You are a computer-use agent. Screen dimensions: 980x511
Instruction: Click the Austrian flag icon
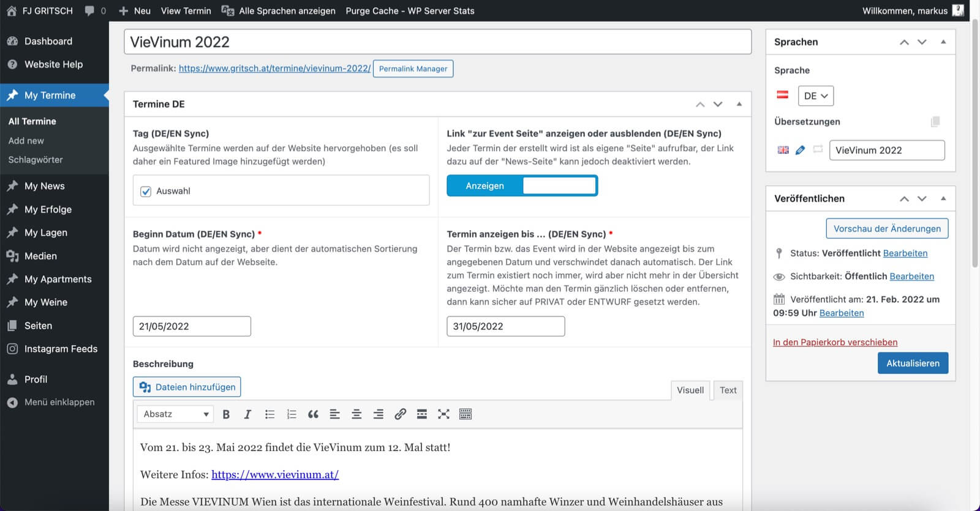[783, 95]
